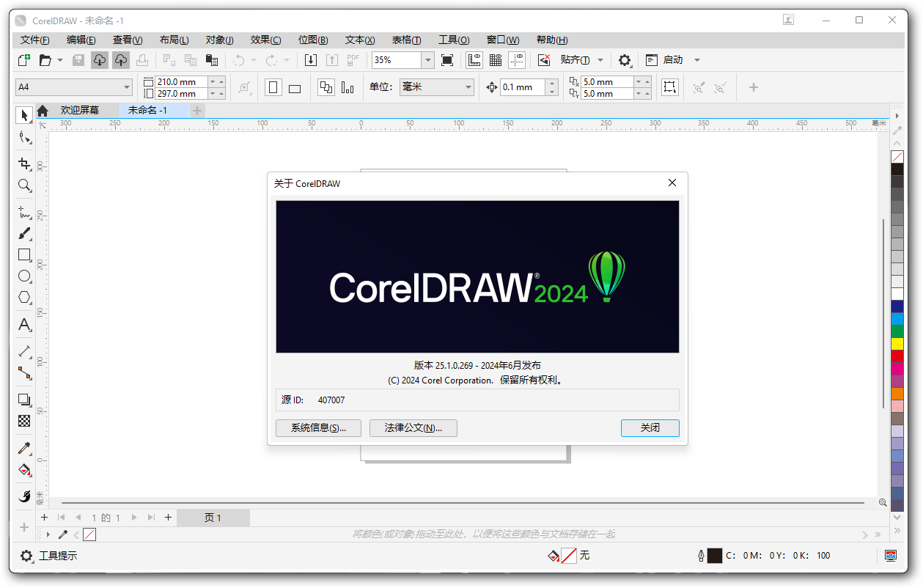Open the 单位 毫米 units dropdown

(468, 87)
